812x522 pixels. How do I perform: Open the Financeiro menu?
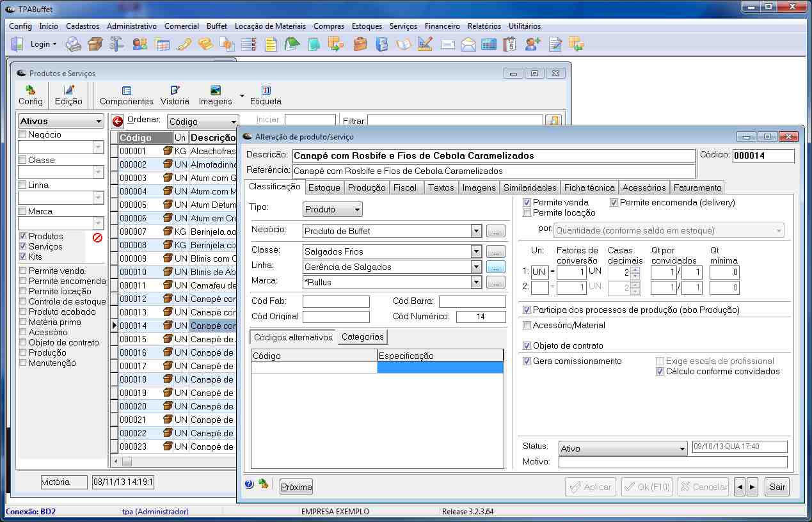point(442,26)
